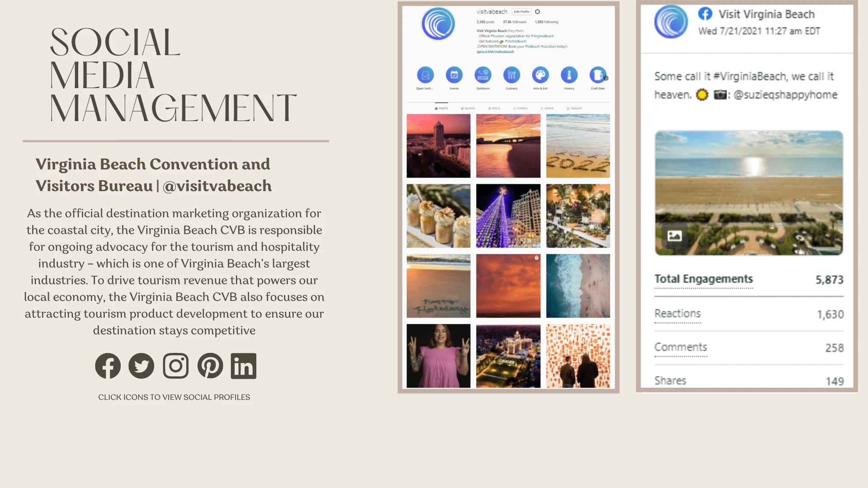Open the Events story highlight
Viewport: 868px width, 488px height.
pyautogui.click(x=454, y=75)
